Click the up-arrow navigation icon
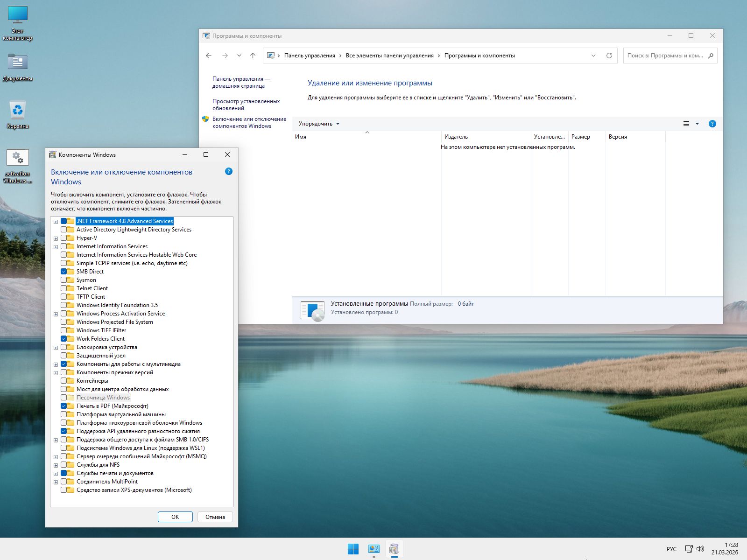The width and height of the screenshot is (747, 560). pos(253,56)
